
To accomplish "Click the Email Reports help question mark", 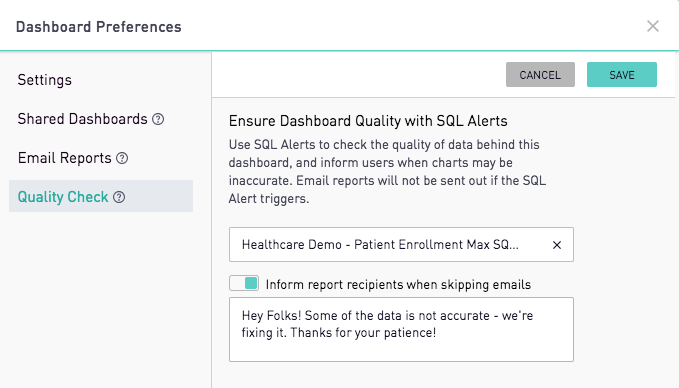I will 122,158.
